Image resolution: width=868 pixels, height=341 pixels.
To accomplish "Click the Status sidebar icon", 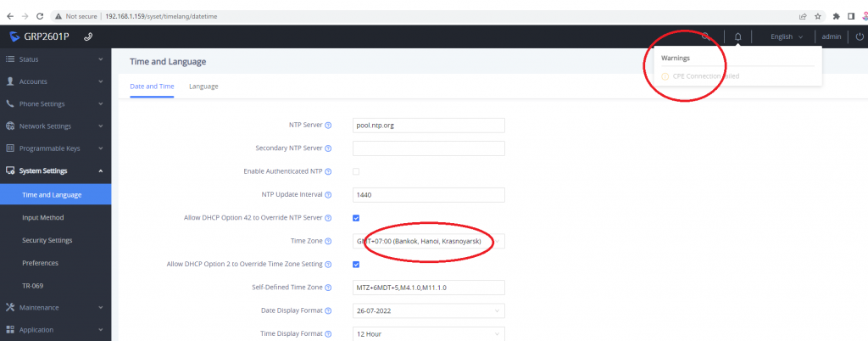I will click(10, 59).
